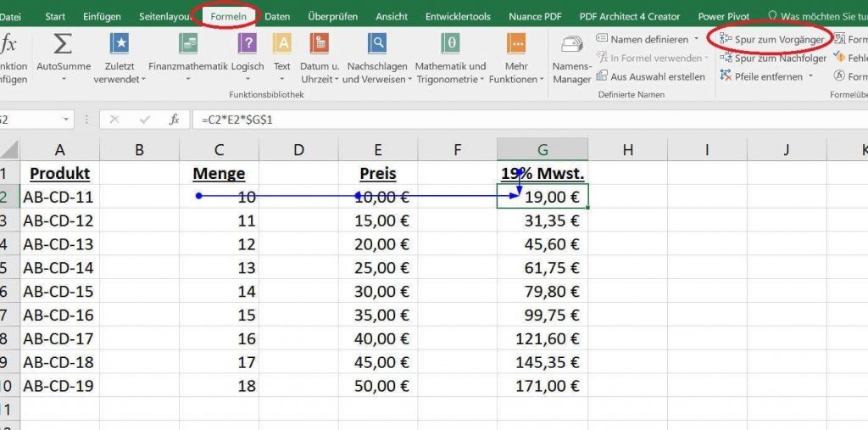Viewport: 868px width, 430px height.
Task: Open Mehr Funktionen icon
Action: (516, 43)
